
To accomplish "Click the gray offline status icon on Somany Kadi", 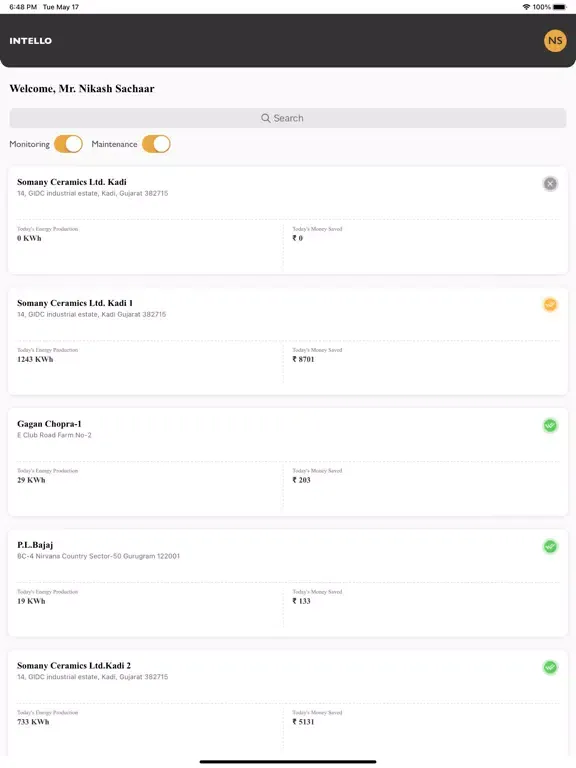I will point(550,184).
